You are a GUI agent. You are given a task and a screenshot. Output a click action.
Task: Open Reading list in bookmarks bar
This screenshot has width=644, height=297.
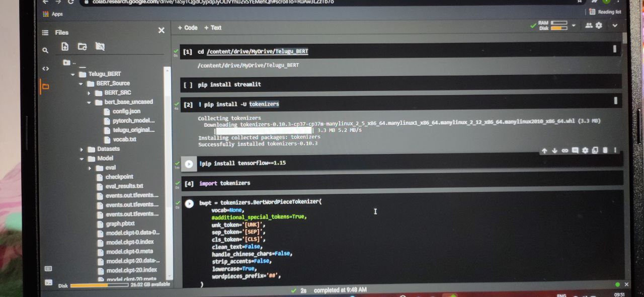click(x=605, y=12)
